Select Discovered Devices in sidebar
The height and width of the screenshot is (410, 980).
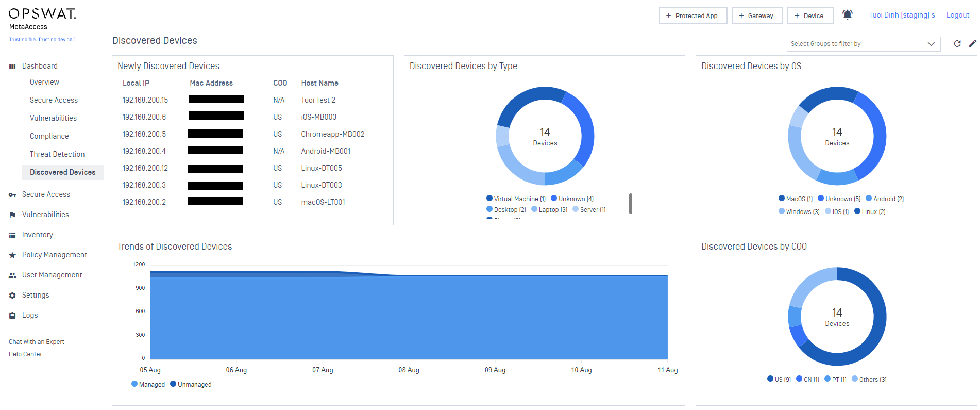pos(63,172)
